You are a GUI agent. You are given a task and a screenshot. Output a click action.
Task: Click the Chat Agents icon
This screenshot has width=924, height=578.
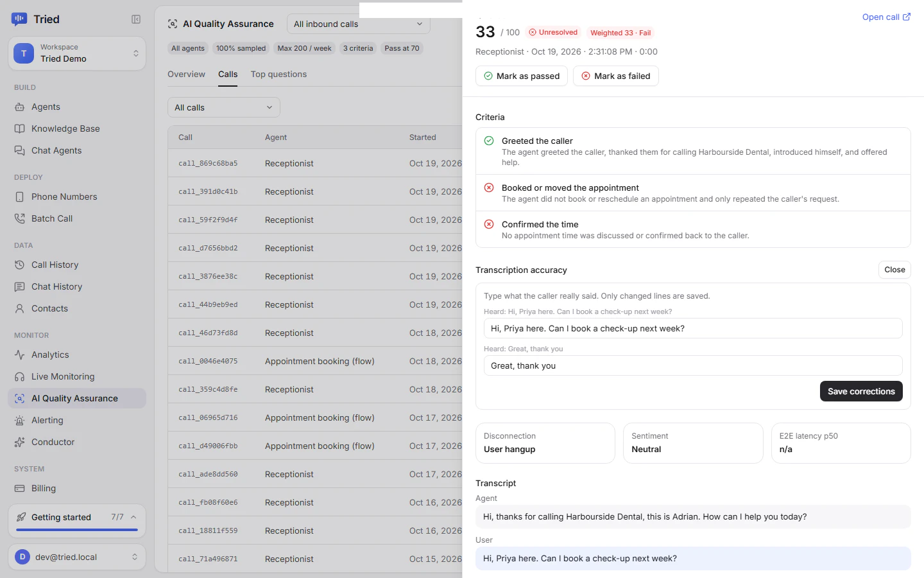20,150
